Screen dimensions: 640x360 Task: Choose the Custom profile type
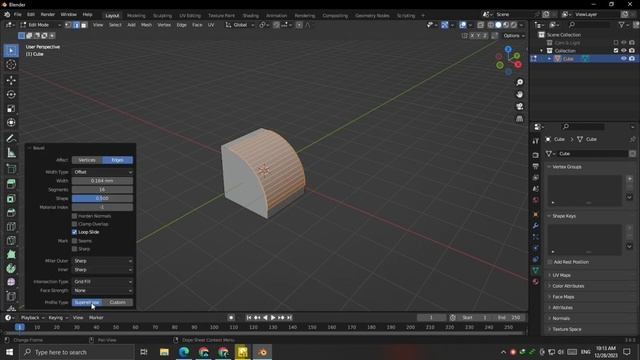[118, 302]
